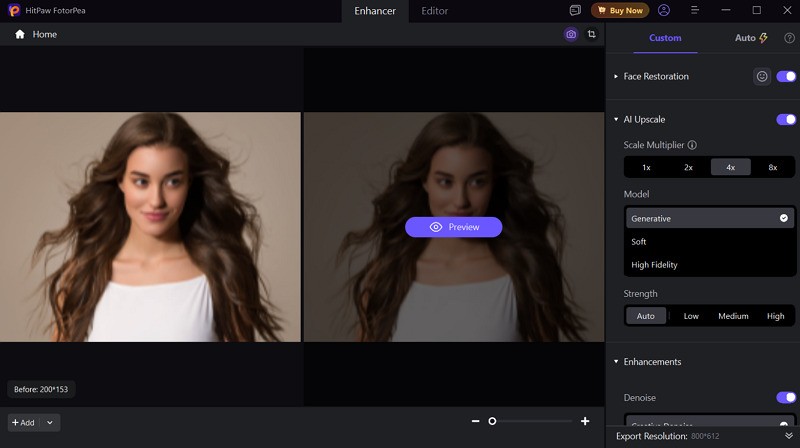Set Strength to Medium
800x448 pixels.
coord(733,316)
